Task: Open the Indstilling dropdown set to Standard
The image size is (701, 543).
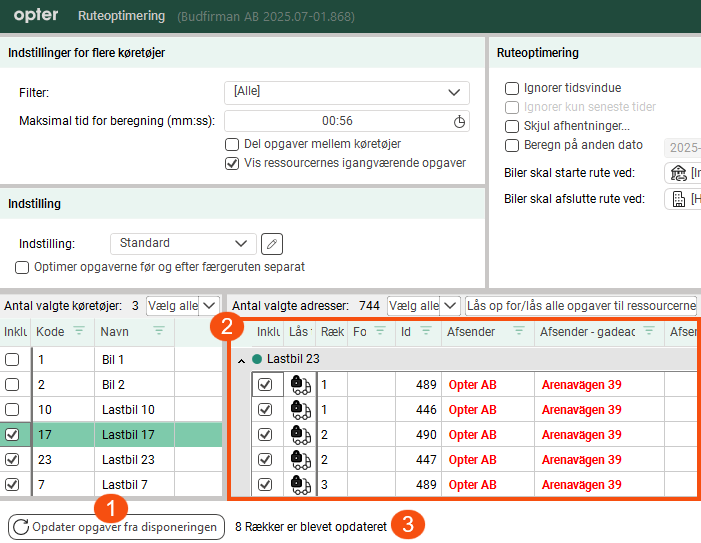Action: pyautogui.click(x=183, y=243)
